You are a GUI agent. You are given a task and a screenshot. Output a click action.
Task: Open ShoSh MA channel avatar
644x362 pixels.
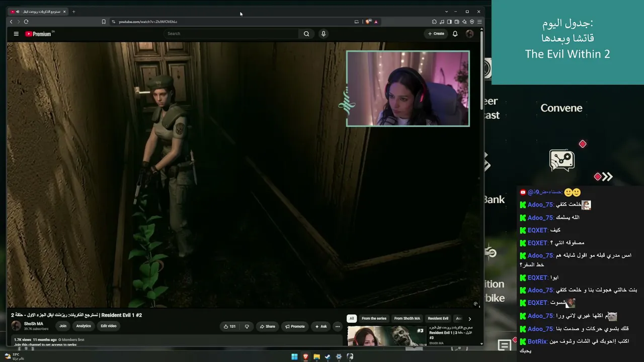click(x=16, y=326)
